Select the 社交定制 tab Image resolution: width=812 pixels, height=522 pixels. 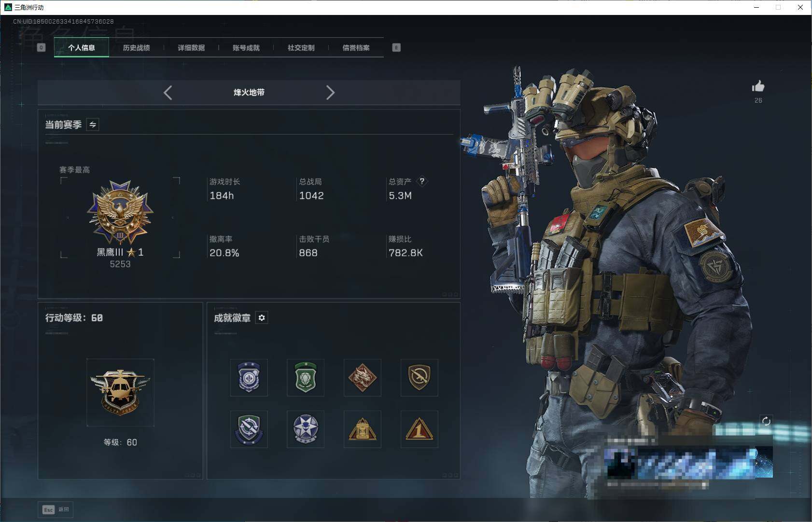coord(301,48)
